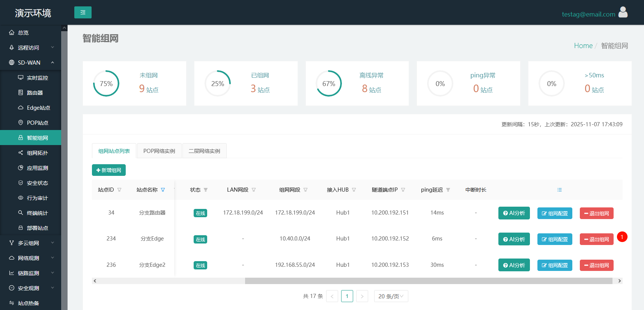644x310 pixels.
Task: Click the 67% 离线异常 progress circle
Action: tap(329, 83)
